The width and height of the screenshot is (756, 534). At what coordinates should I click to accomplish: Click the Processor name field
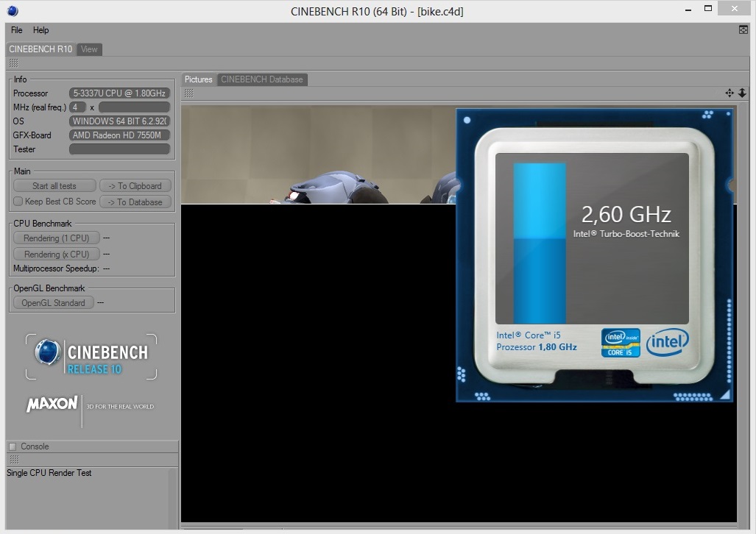[119, 93]
